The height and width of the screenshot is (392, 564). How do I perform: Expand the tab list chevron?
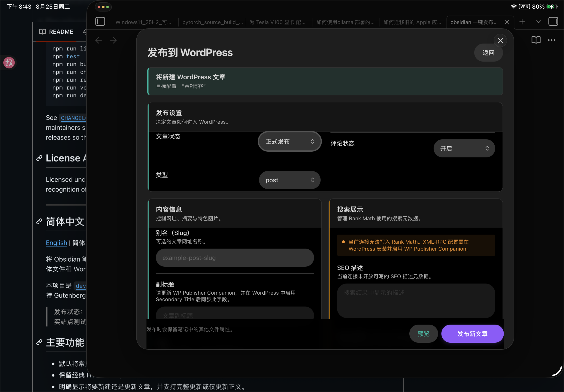[538, 22]
